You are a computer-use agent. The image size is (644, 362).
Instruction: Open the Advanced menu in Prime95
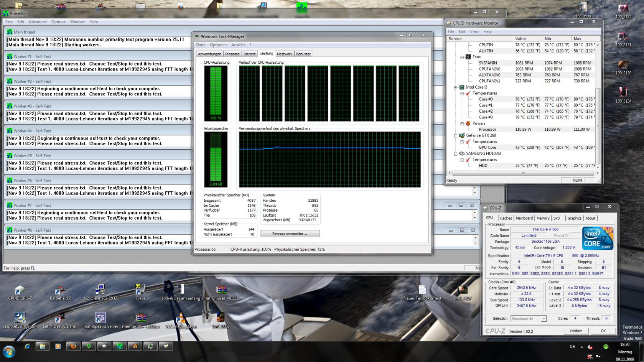[38, 22]
